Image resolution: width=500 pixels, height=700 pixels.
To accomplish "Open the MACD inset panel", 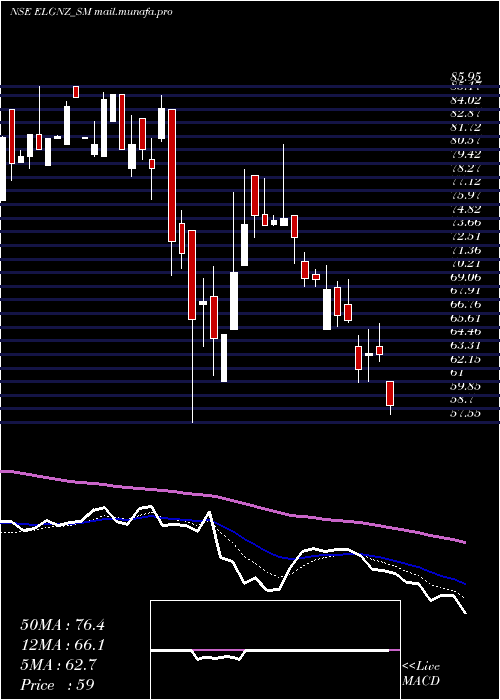I will pyautogui.click(x=275, y=650).
